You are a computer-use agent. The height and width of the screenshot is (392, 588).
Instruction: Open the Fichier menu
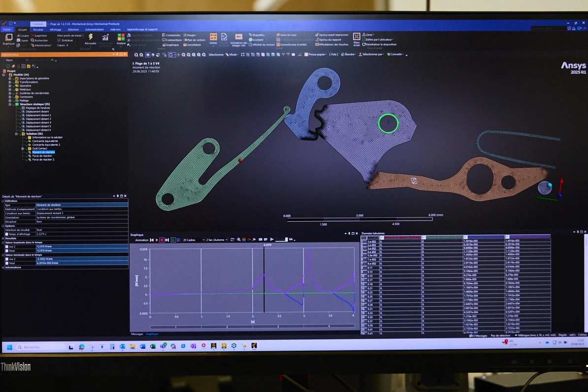(x=7, y=29)
